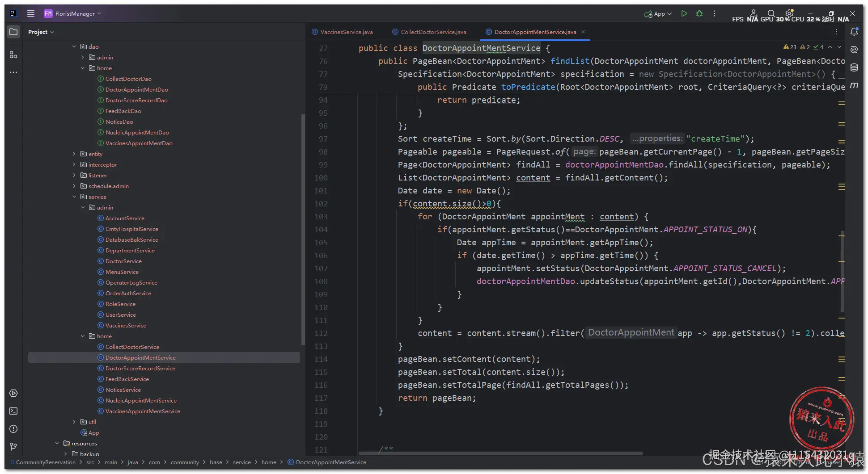
Task: Select DoctorScoreRecordService in the tree
Action: coord(140,368)
